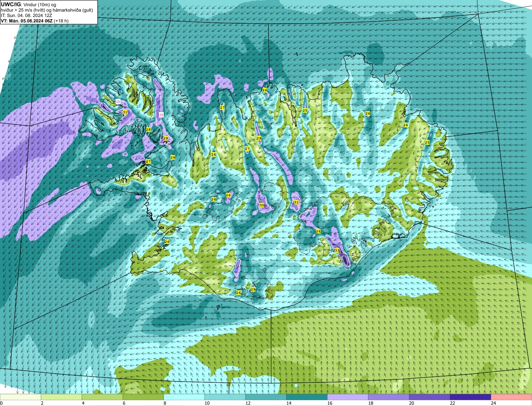Click the colour scale tick label 6

pyautogui.click(x=123, y=403)
